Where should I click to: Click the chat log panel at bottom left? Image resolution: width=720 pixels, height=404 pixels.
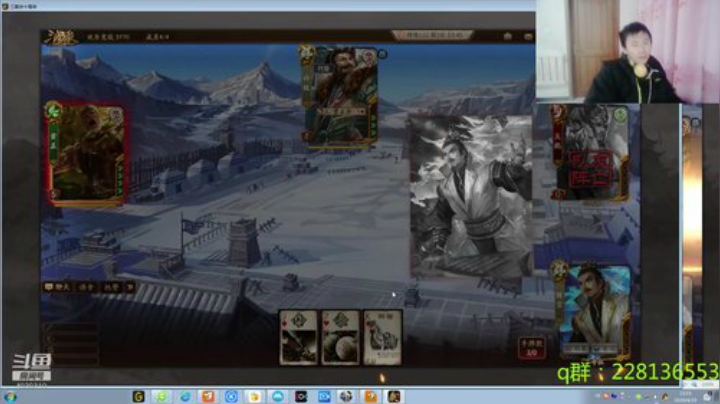pos(71,344)
